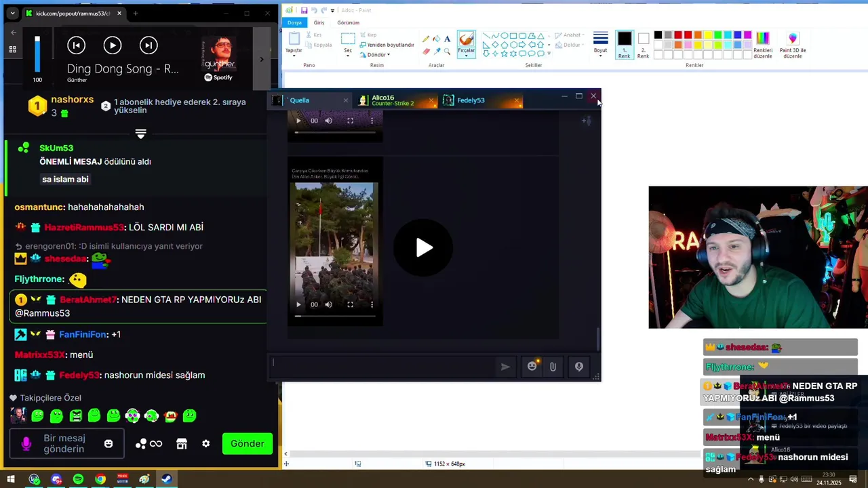Screen dimensions: 868x488
Task: Switch to the Alico16 chat tab
Action: click(x=397, y=100)
